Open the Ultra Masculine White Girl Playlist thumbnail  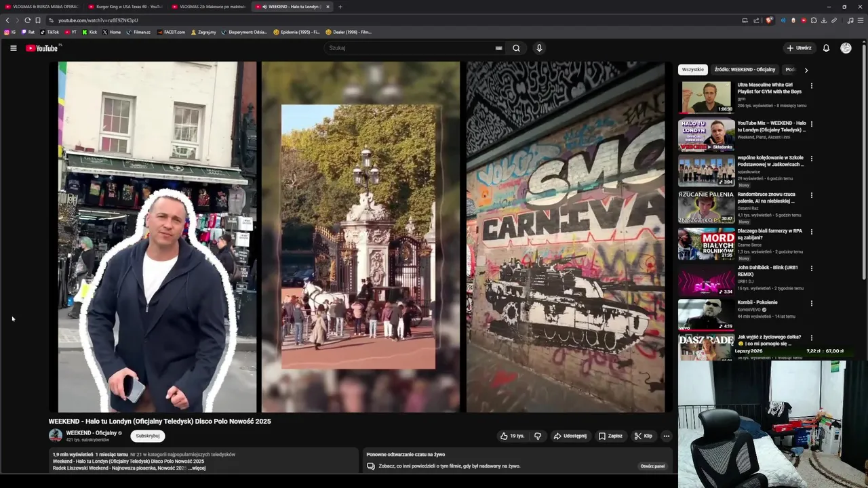(x=706, y=98)
